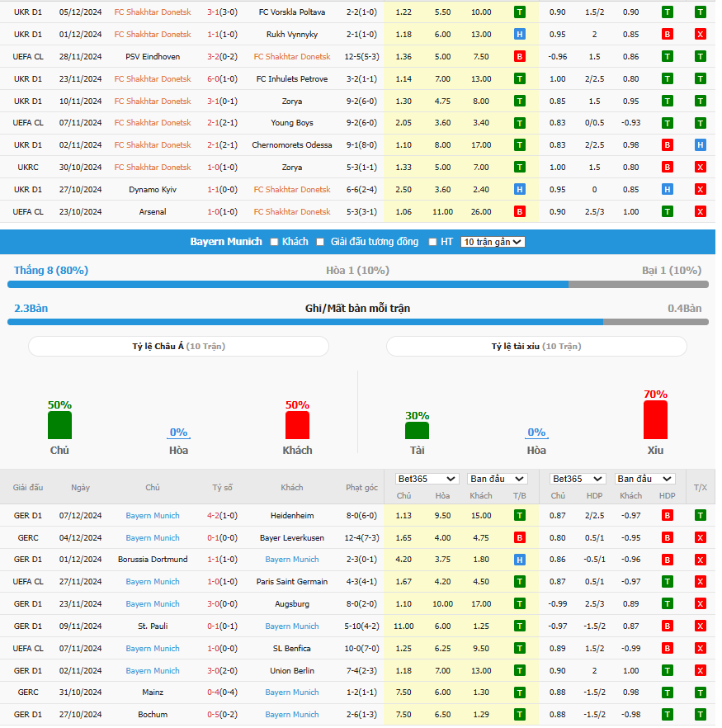Open the Arsenal team link
The width and height of the screenshot is (722, 728).
(x=153, y=211)
